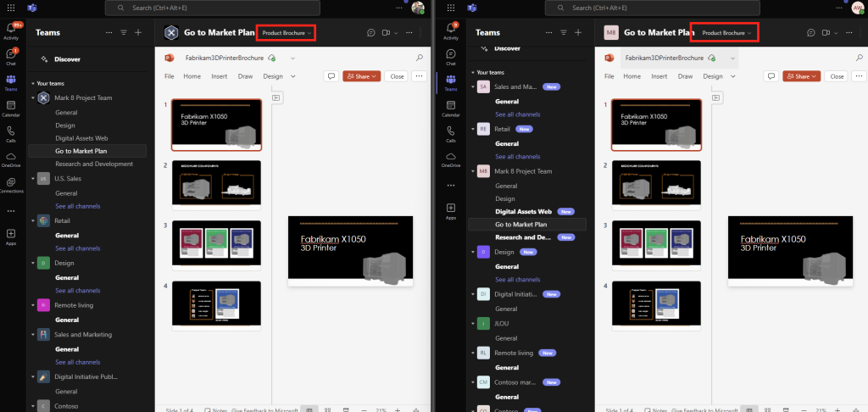
Task: Click filter icon in left Teams panel header
Action: [124, 33]
